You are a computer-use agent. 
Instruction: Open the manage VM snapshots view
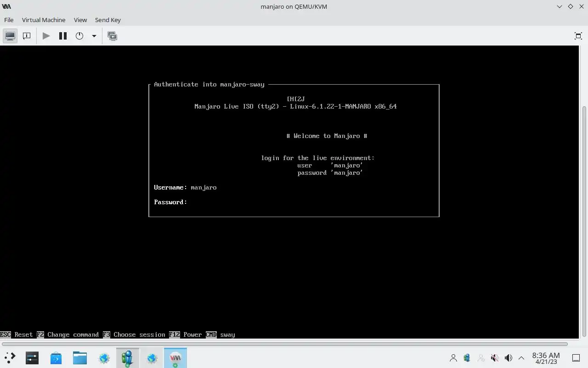[112, 36]
